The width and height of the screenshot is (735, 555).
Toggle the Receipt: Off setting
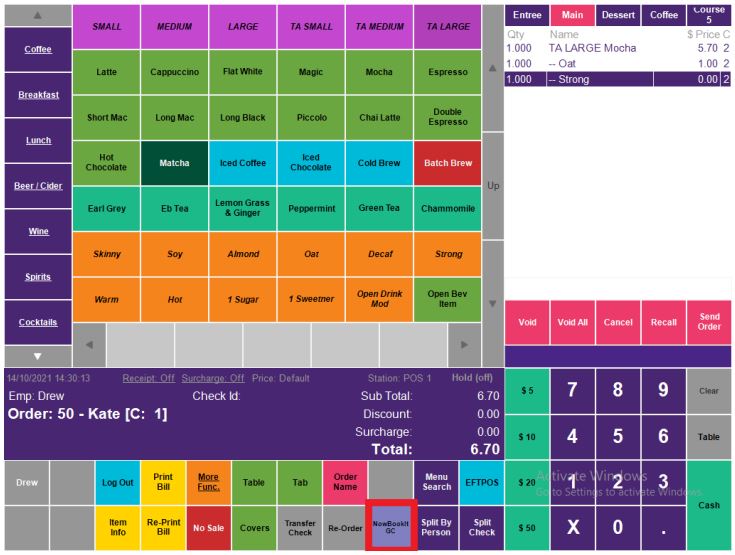149,378
